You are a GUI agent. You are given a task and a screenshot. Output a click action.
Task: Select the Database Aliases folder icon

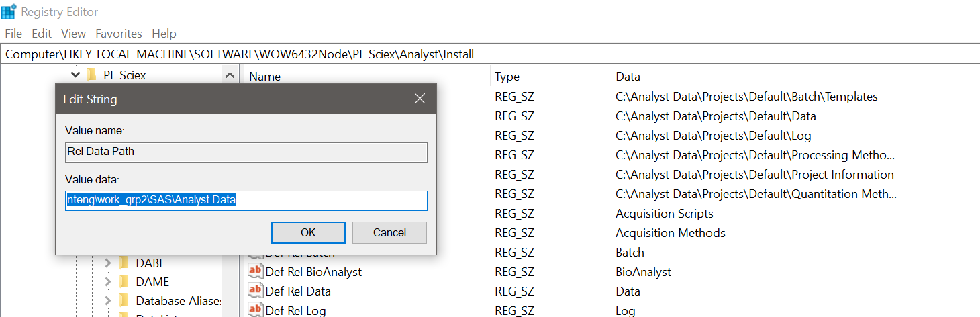tap(124, 300)
